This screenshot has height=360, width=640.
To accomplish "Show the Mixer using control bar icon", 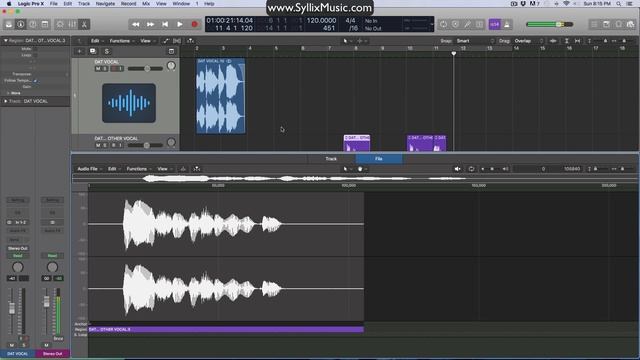I will click(72, 24).
